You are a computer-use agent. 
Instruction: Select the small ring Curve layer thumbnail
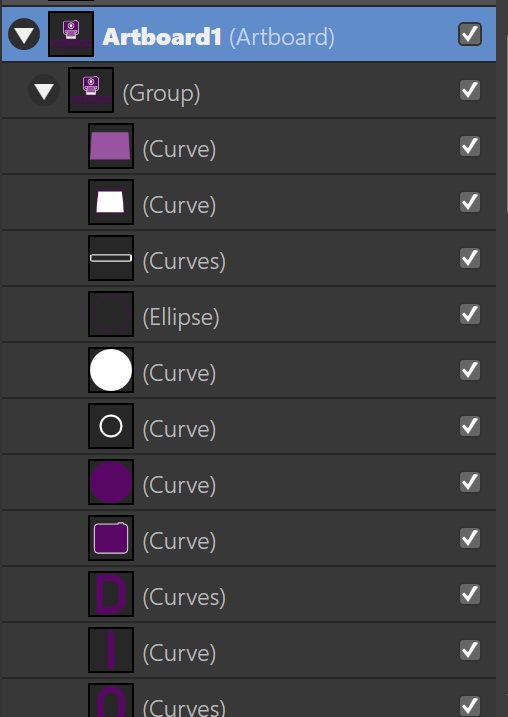pos(111,426)
